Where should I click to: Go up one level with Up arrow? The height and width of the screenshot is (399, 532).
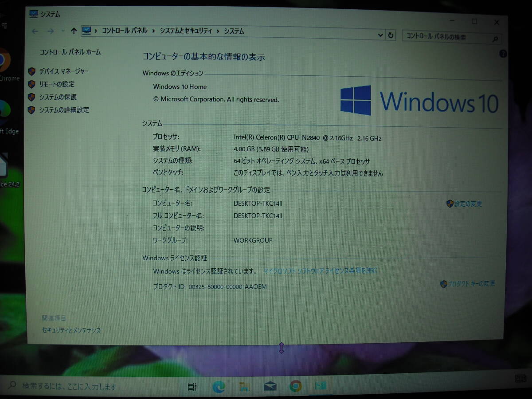coord(74,31)
